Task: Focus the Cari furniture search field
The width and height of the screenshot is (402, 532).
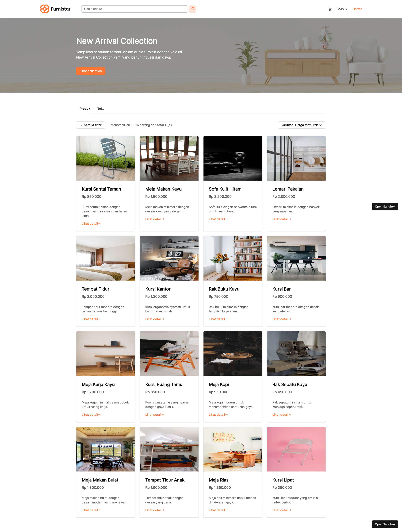Action: click(x=135, y=9)
